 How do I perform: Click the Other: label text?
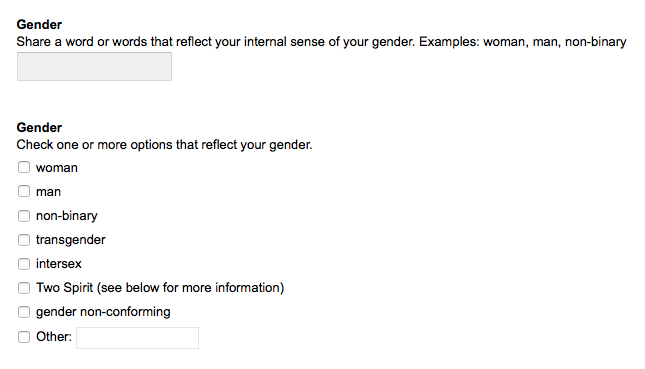pyautogui.click(x=54, y=337)
